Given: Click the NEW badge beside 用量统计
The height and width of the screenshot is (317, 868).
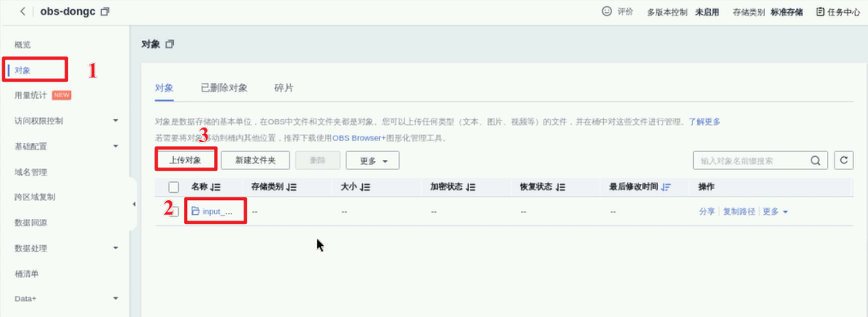Looking at the screenshot, I should point(61,95).
